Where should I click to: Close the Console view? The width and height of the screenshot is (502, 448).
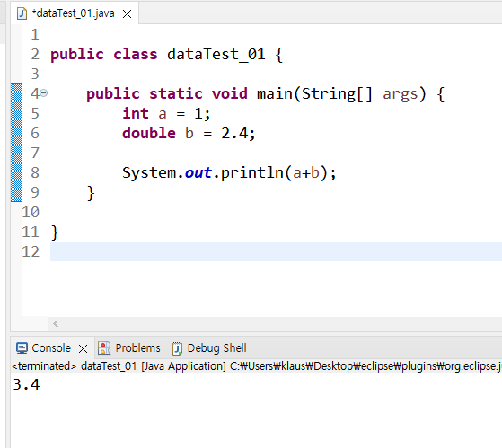pyautogui.click(x=84, y=348)
